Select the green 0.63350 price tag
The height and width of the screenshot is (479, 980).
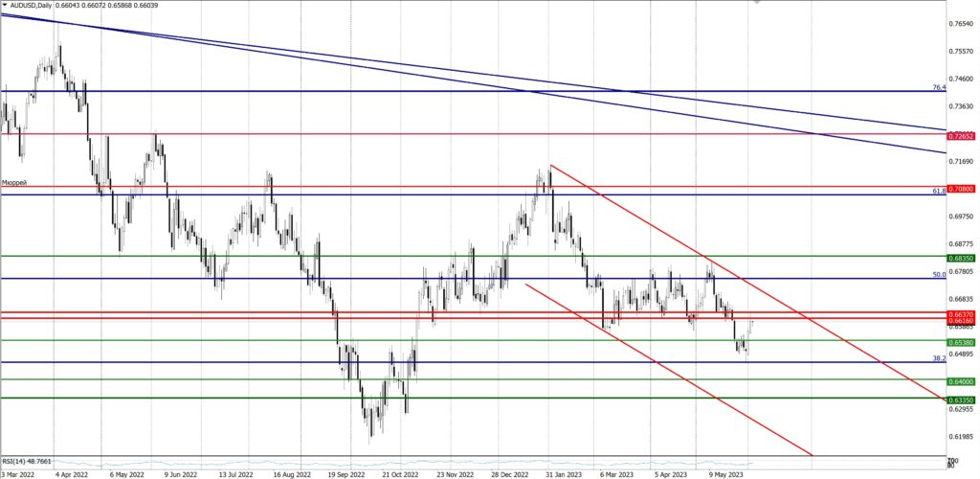961,399
